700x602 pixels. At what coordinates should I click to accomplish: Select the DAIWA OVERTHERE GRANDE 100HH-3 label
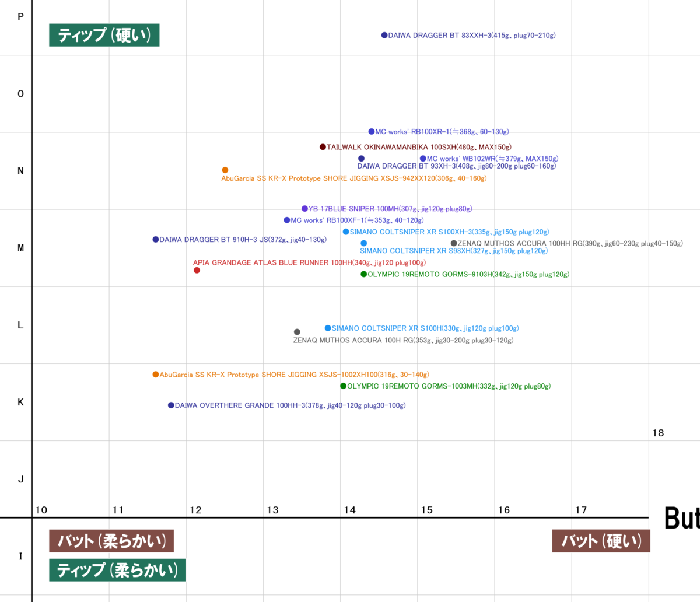tap(290, 405)
